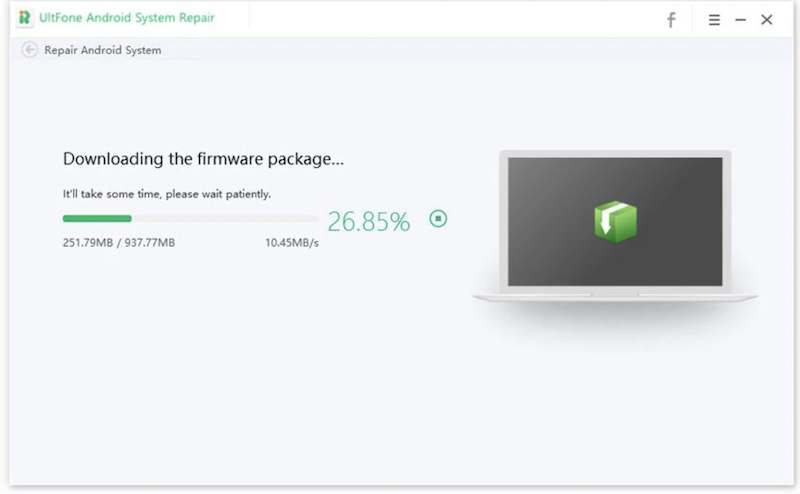Click the green download progress bar
800x494 pixels.
click(x=97, y=218)
